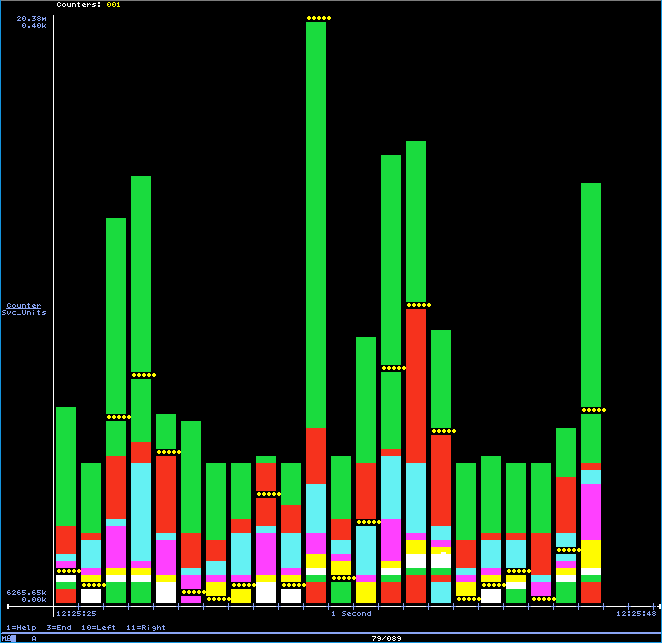Select the 0.00k bottom scale label
The width and height of the screenshot is (662, 643).
click(x=34, y=599)
